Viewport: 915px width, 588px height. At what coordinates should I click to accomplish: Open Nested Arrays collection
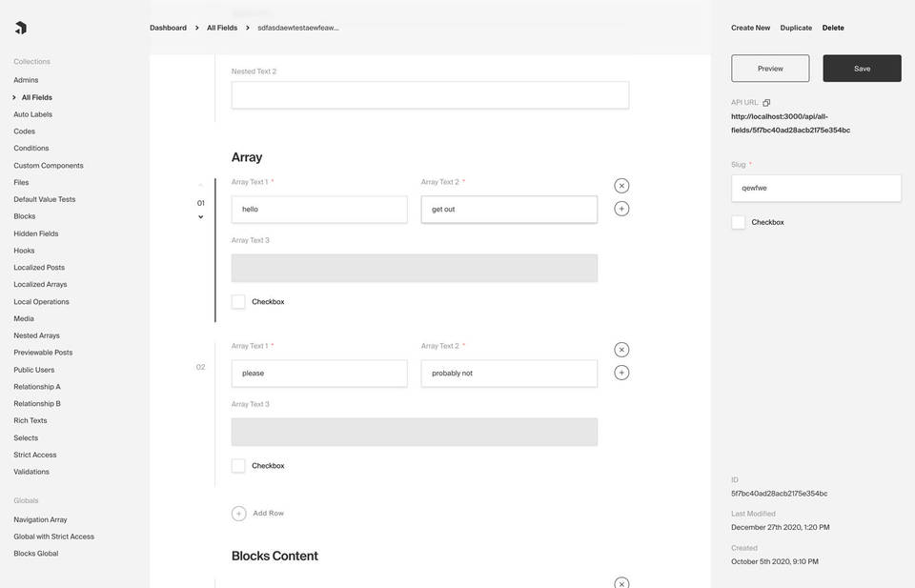(36, 335)
